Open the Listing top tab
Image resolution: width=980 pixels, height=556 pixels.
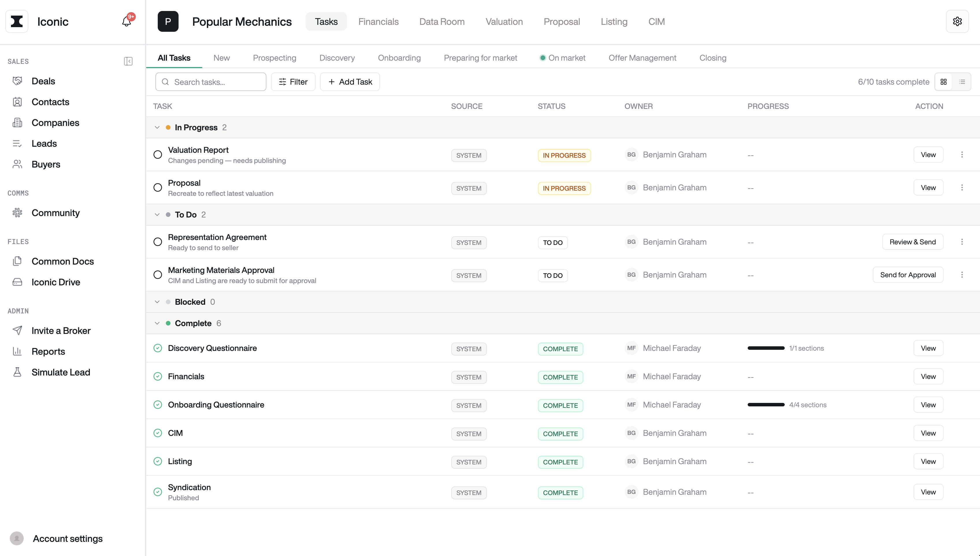[x=614, y=21]
